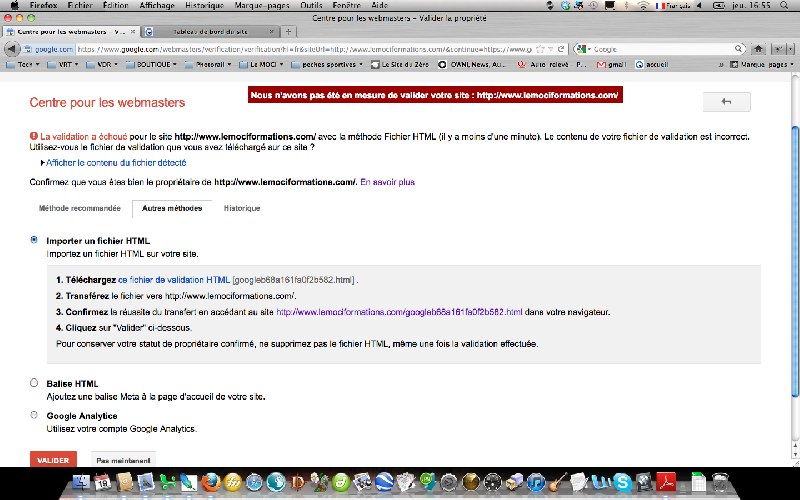The image size is (800, 500).
Task: Click inside the Google search field
Action: 660,49
